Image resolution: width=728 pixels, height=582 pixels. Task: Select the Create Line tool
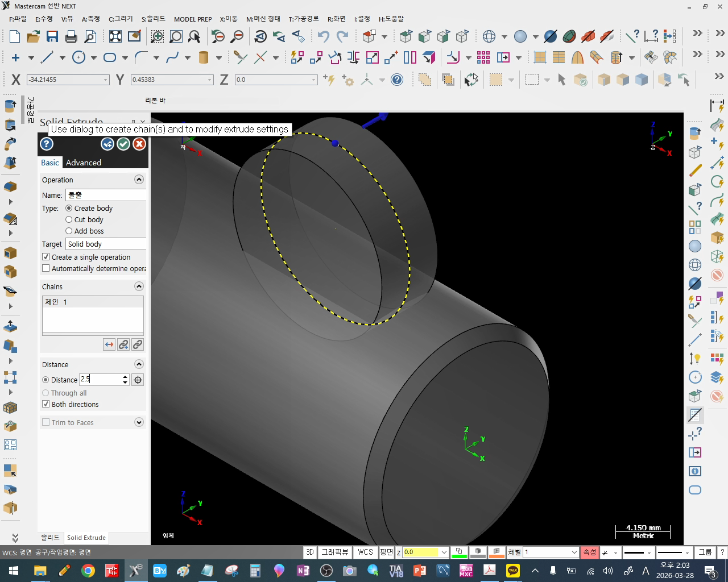[x=47, y=57]
